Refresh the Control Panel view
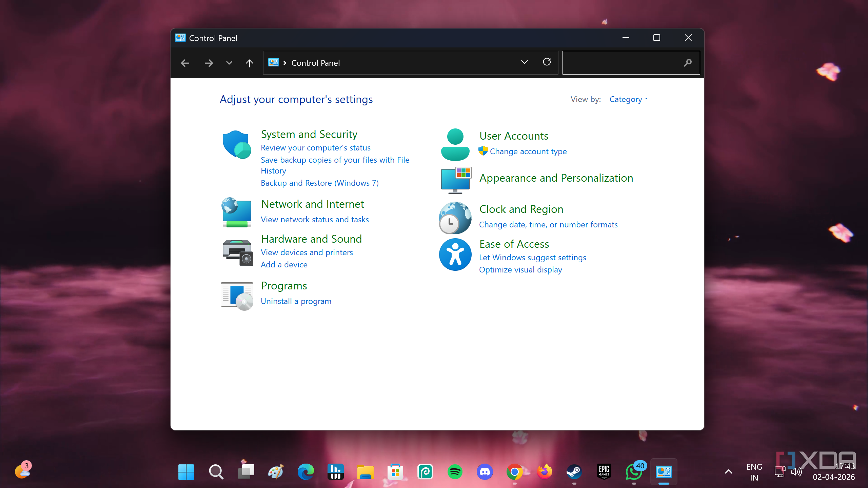Image resolution: width=868 pixels, height=488 pixels. click(547, 62)
